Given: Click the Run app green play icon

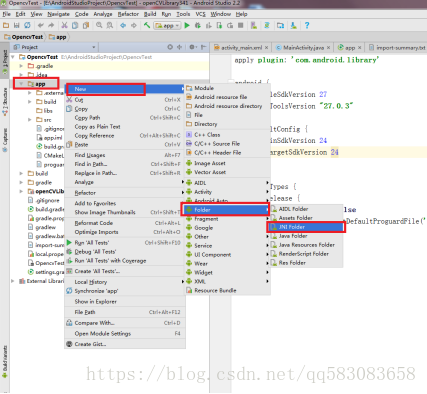Looking at the screenshot, I should [187, 25].
